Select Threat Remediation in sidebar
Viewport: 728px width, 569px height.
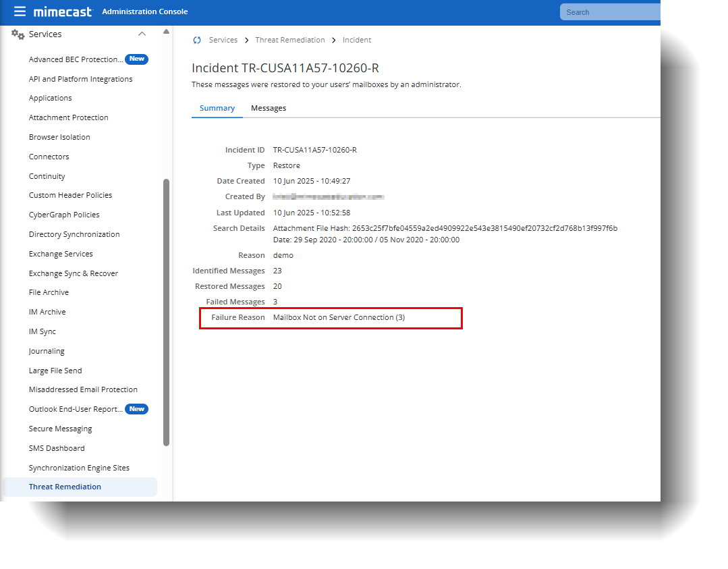coord(65,487)
